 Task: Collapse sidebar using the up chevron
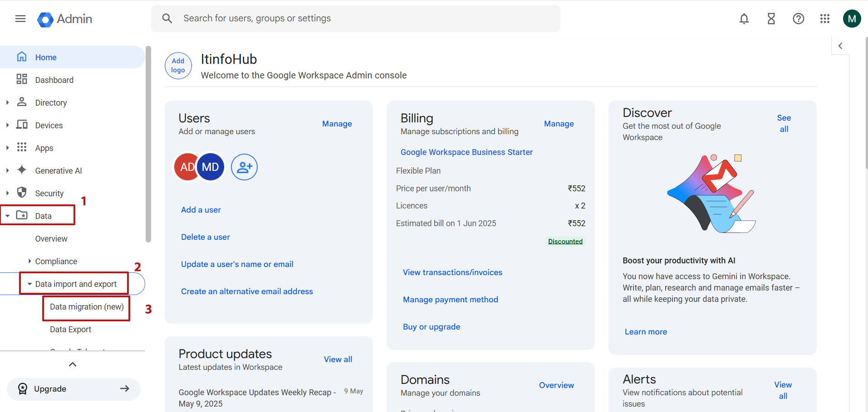[x=73, y=364]
